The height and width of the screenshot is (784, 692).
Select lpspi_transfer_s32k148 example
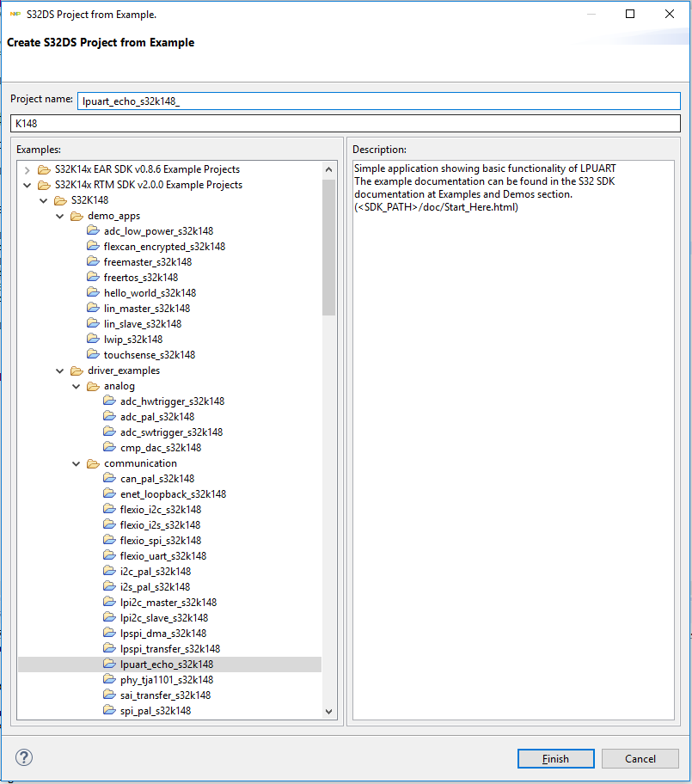tap(170, 649)
